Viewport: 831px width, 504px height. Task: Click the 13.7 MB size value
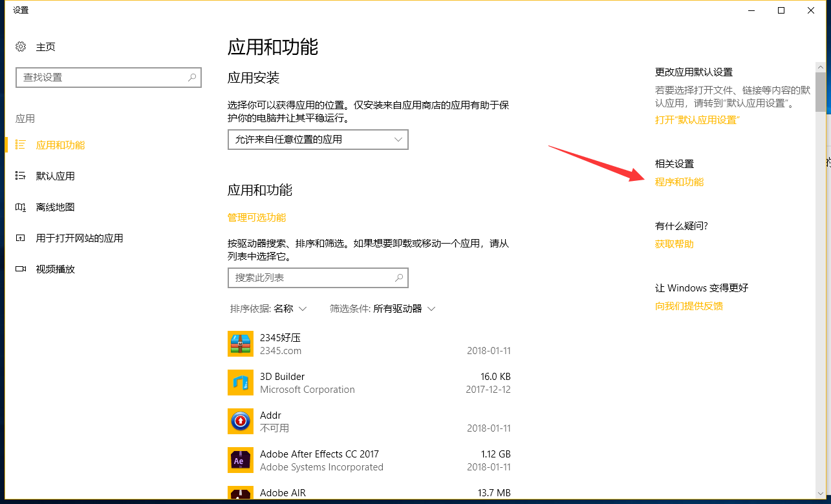(494, 492)
